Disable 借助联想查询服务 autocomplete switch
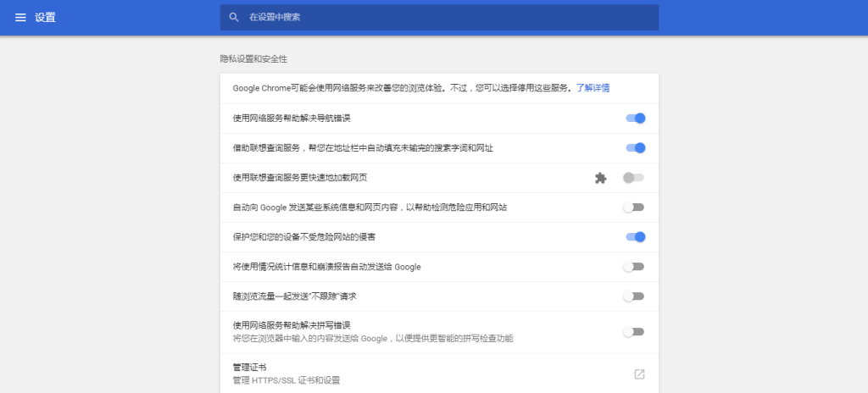Image resolution: width=868 pixels, height=393 pixels. click(x=636, y=147)
